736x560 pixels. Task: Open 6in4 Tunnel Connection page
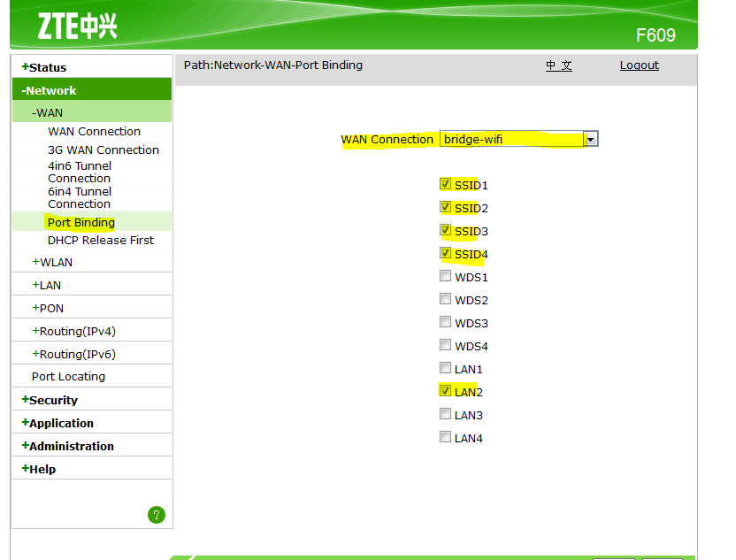pyautogui.click(x=80, y=197)
